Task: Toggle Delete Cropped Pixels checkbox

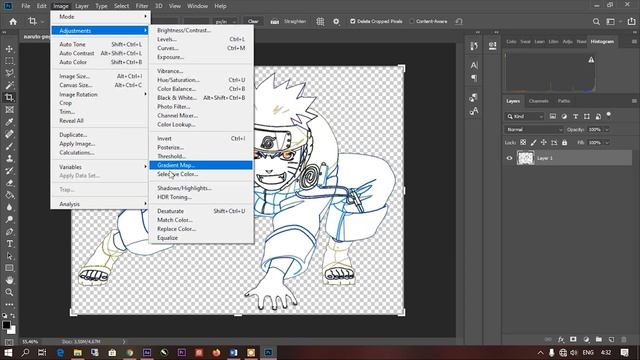Action: point(353,22)
